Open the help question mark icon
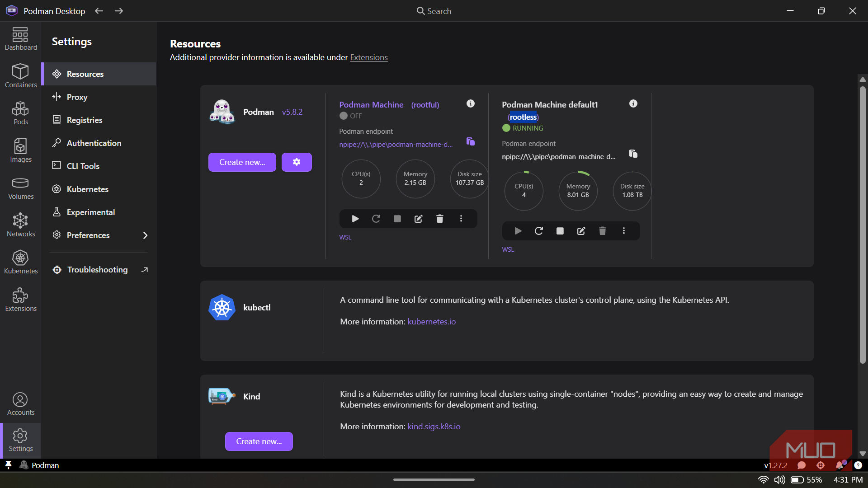Screen dimensions: 868x488 pos(858,465)
